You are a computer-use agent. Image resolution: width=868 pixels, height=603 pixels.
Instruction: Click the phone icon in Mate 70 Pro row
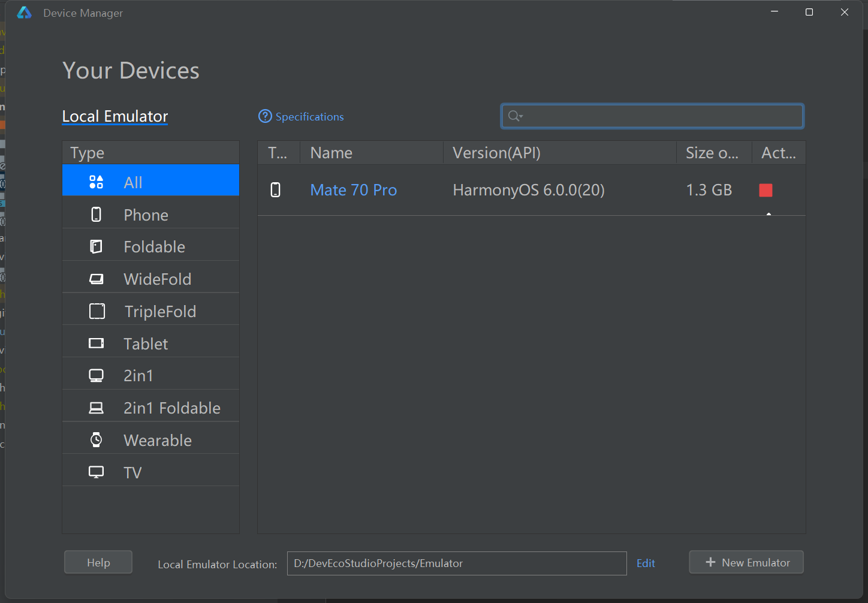click(x=276, y=190)
